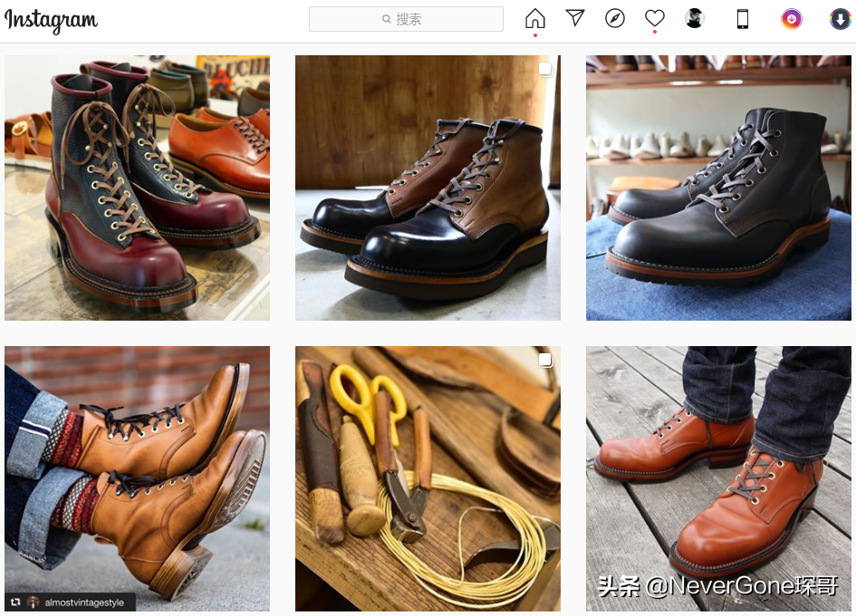Open the black and brown two-tone boots post

[428, 188]
